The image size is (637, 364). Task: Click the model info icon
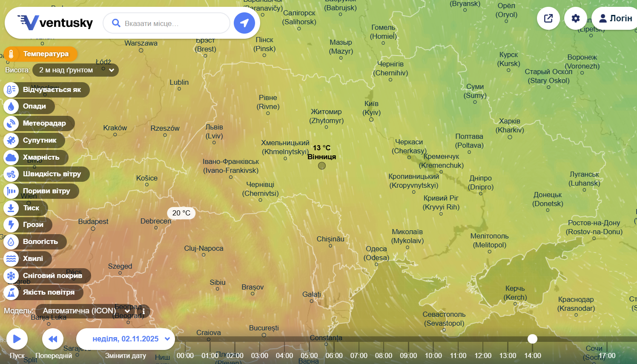point(143,311)
